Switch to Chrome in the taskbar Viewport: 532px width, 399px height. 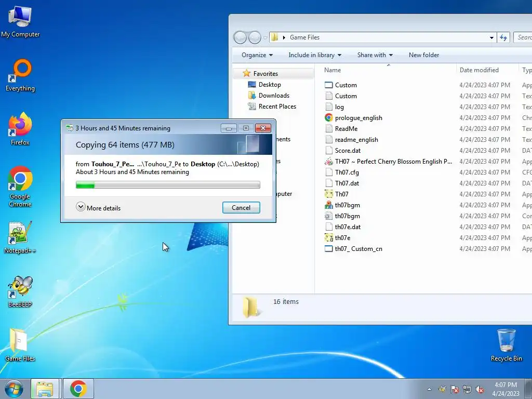[78, 389]
